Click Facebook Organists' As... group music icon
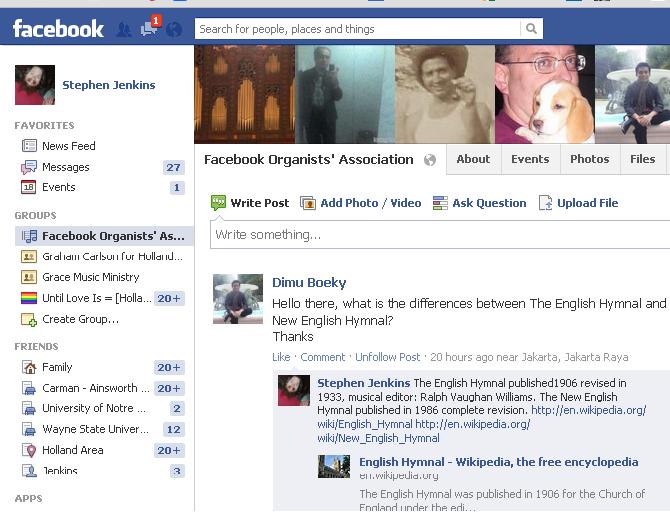Screen dimensions: 670x515 (29, 236)
